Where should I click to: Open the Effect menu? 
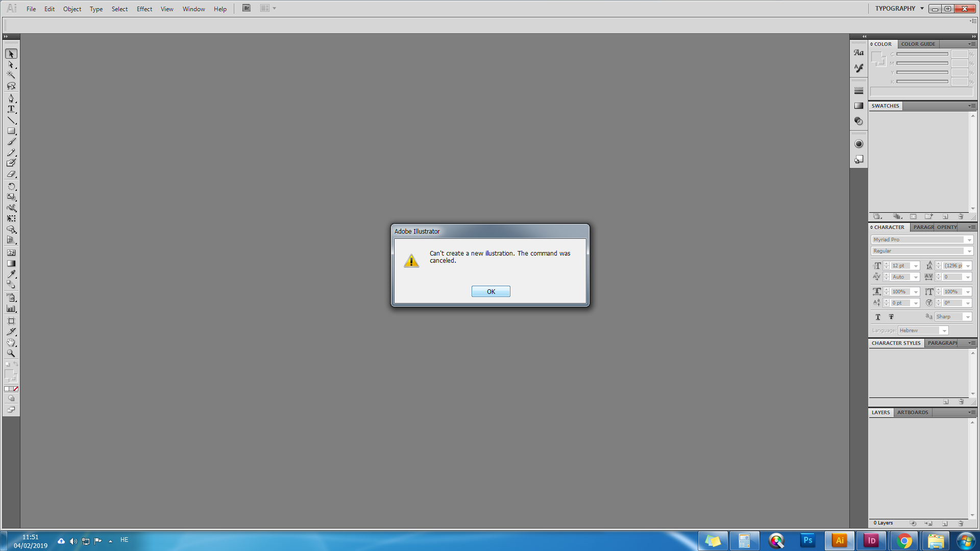(x=144, y=9)
